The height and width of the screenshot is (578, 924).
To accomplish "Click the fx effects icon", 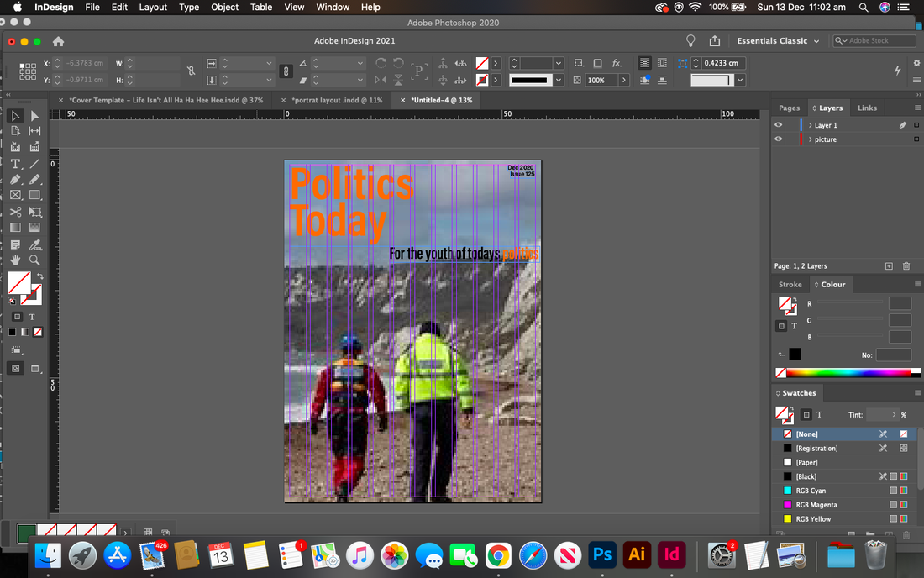I will point(617,63).
